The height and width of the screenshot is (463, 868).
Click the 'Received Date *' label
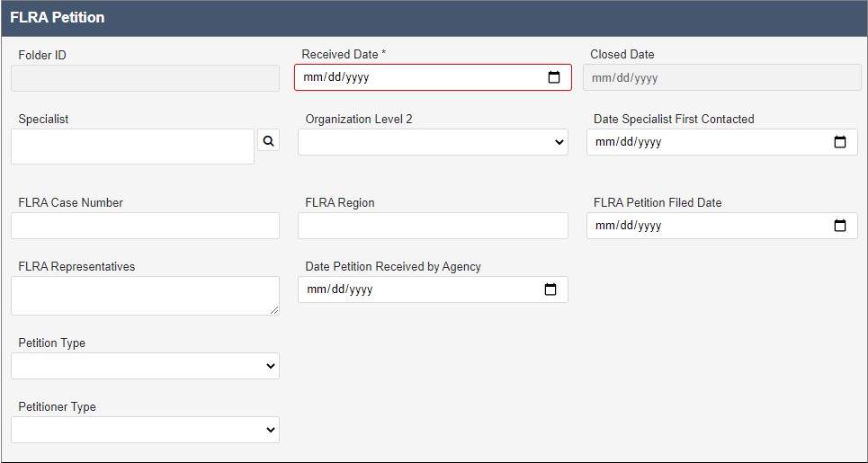[x=344, y=54]
